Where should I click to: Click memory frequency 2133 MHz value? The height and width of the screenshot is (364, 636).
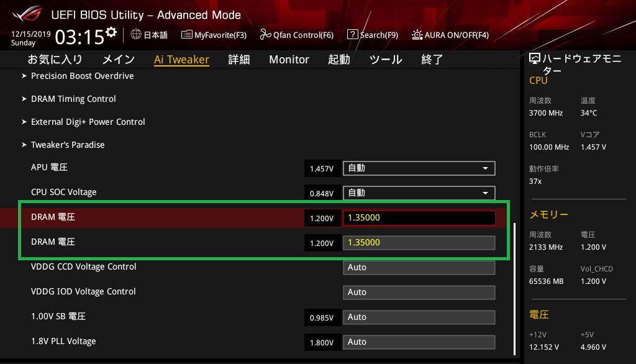click(x=546, y=247)
